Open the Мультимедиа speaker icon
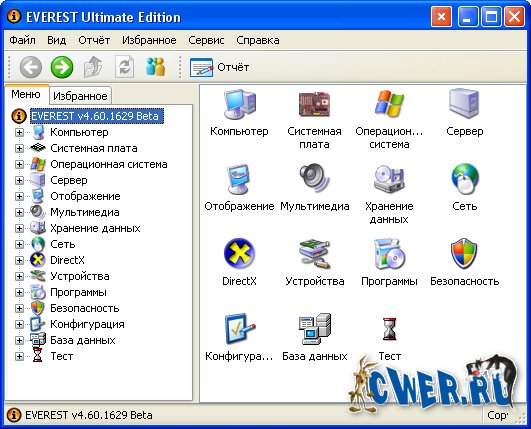The width and height of the screenshot is (531, 429). point(315,178)
